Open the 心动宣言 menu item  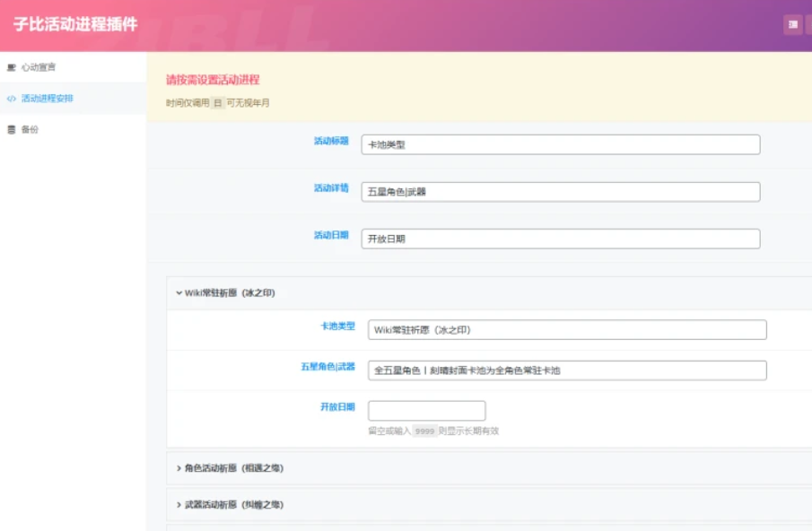(x=39, y=67)
